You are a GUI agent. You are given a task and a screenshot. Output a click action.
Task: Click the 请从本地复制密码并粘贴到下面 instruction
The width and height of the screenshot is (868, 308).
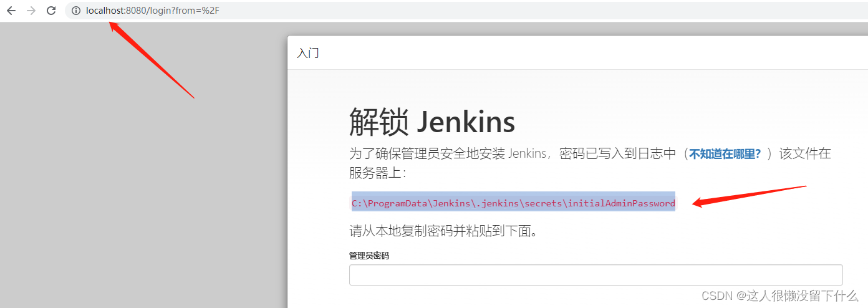(x=443, y=231)
